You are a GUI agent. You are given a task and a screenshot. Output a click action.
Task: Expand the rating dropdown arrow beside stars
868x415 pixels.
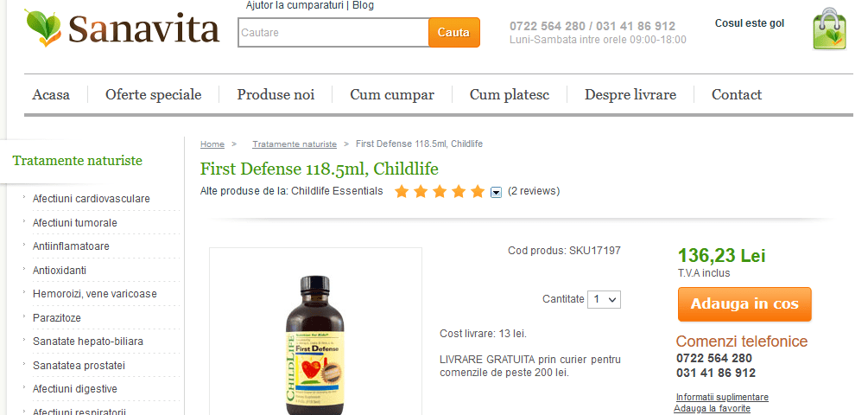click(x=497, y=192)
